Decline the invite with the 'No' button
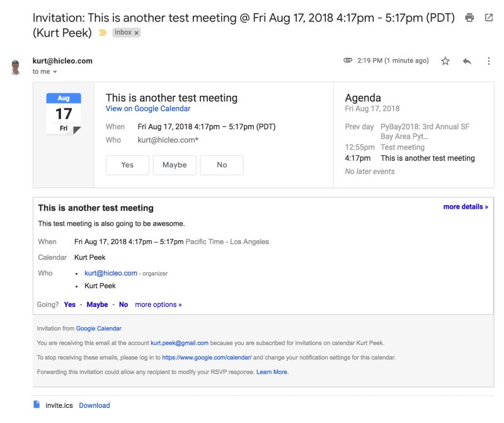This screenshot has width=504, height=423. (221, 165)
